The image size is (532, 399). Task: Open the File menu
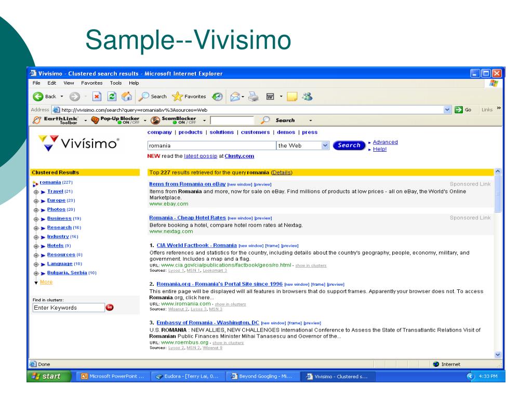[x=36, y=83]
